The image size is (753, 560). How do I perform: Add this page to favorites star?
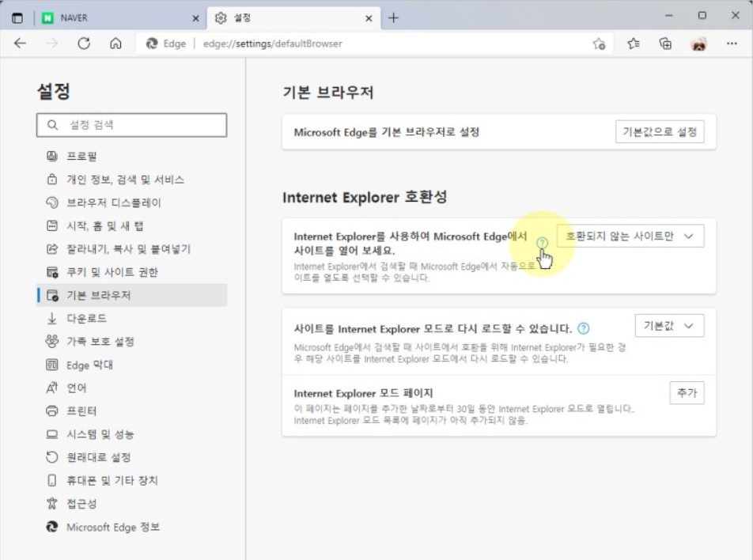click(x=599, y=44)
